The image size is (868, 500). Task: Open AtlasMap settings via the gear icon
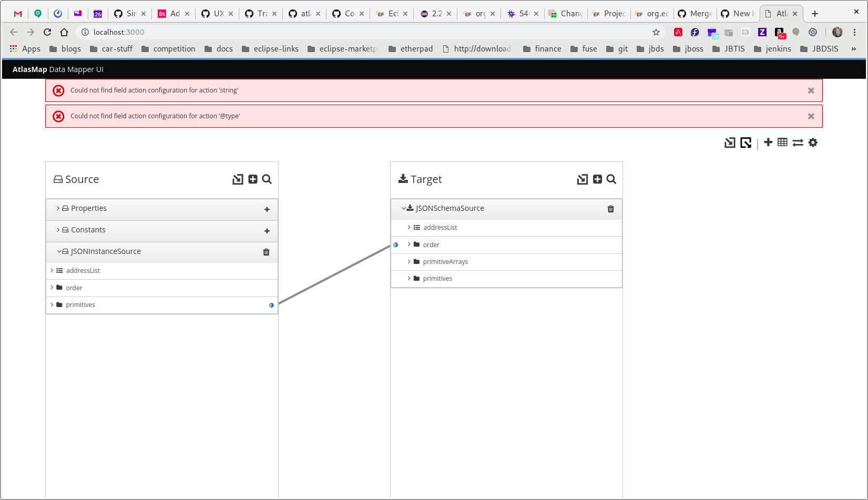pyautogui.click(x=813, y=142)
